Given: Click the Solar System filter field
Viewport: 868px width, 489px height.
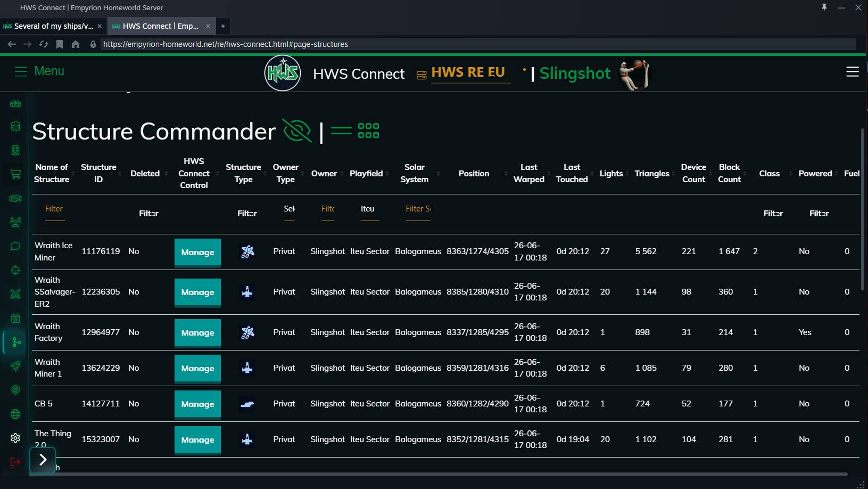Looking at the screenshot, I should click(418, 209).
